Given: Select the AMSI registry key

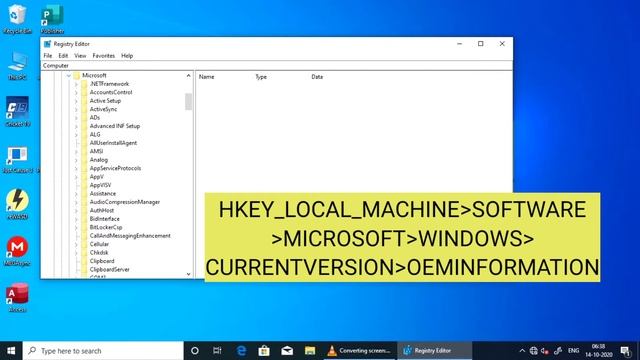Looking at the screenshot, I should click(96, 151).
